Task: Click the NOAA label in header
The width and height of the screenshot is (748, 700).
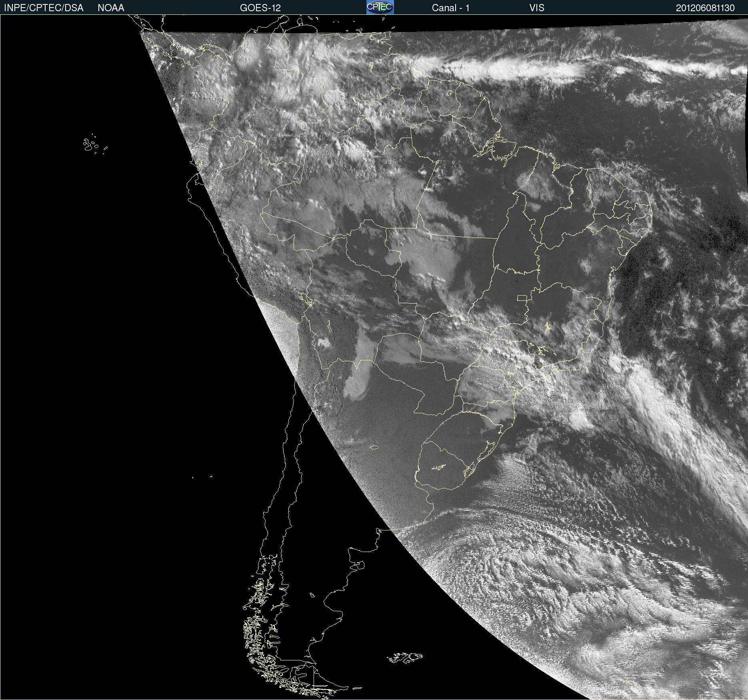Action: 111,8
